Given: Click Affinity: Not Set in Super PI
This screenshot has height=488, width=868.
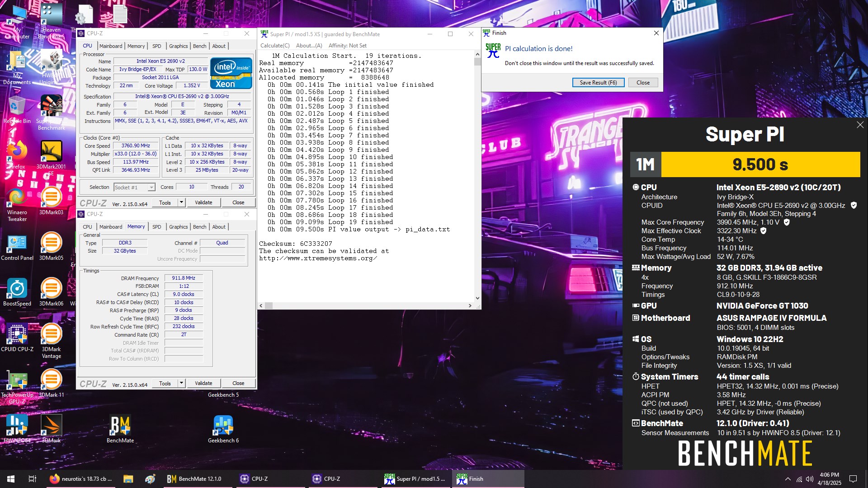Looking at the screenshot, I should 348,46.
